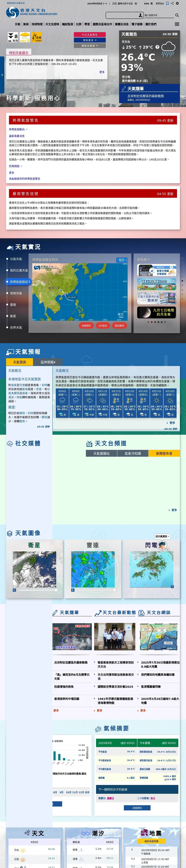186x868 pixels.
Task: Switch to 天氣預測 tab
Action: click(x=20, y=362)
